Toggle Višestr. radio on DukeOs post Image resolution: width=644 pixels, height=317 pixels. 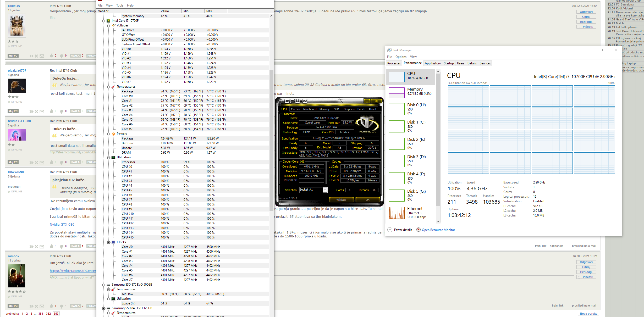579,27
